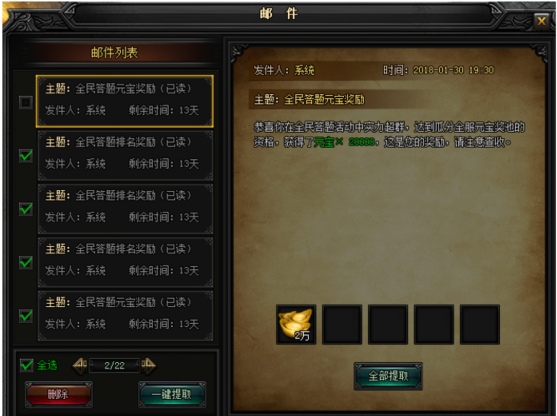Viewport: 557px width, 416px height.
Task: Toggle the 全选 select-all checkbox
Action: 26,365
